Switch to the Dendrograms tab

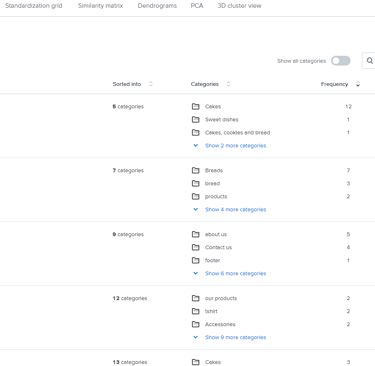[157, 6]
